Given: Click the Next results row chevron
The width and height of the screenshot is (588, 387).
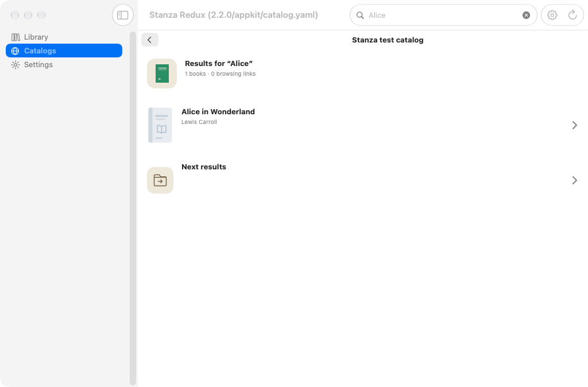Looking at the screenshot, I should click(x=574, y=180).
